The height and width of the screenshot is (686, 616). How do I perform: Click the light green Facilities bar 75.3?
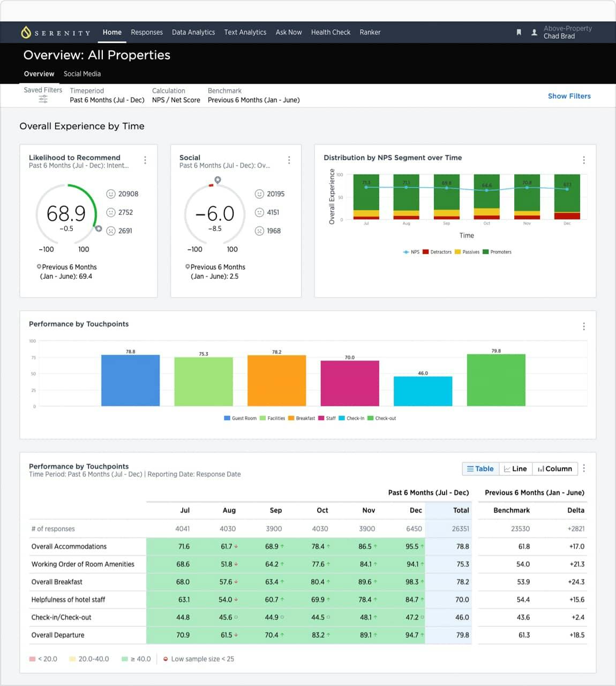[x=204, y=382]
